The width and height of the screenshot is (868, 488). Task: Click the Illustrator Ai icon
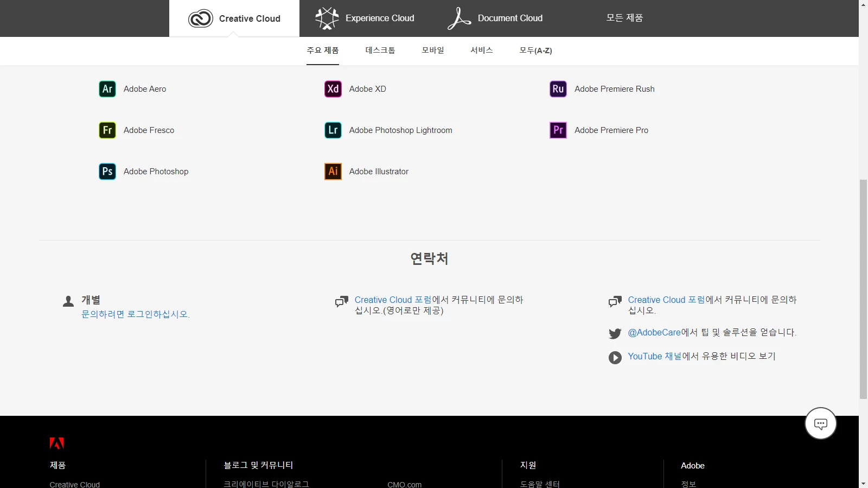point(333,172)
